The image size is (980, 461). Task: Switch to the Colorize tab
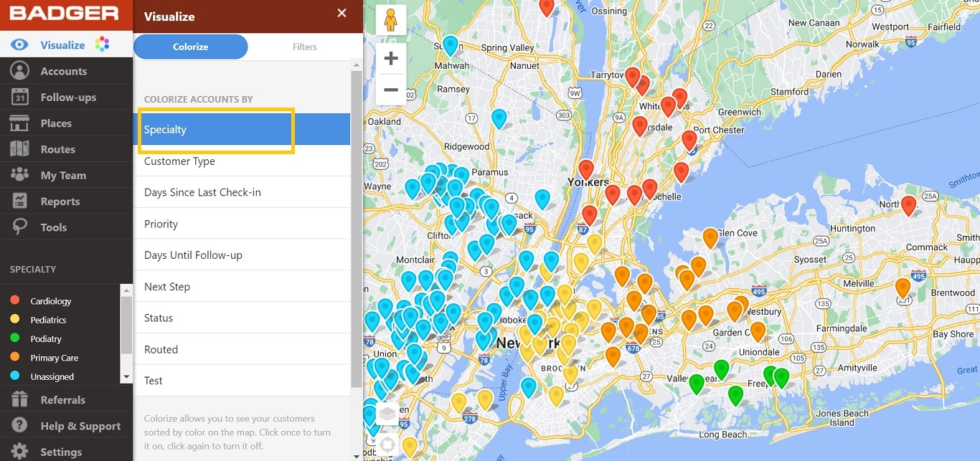click(x=190, y=47)
